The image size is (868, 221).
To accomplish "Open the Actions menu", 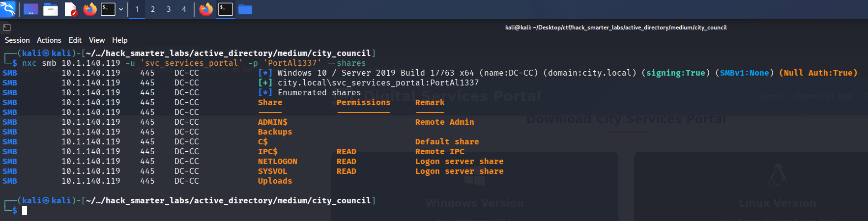I will (49, 40).
